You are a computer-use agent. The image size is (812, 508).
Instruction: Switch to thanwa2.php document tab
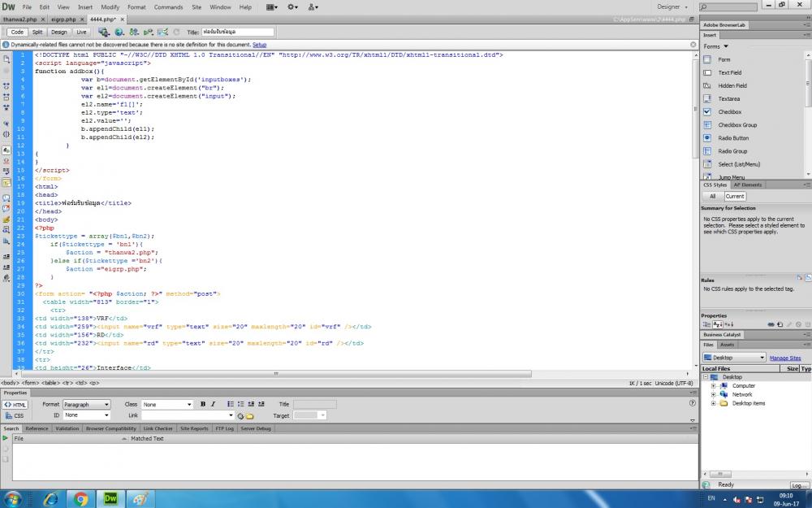click(x=20, y=20)
